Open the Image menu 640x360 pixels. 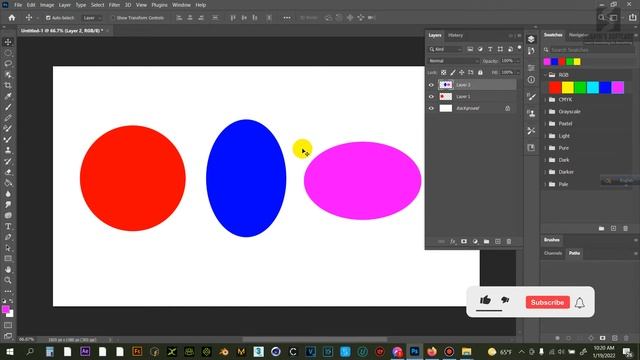47,5
